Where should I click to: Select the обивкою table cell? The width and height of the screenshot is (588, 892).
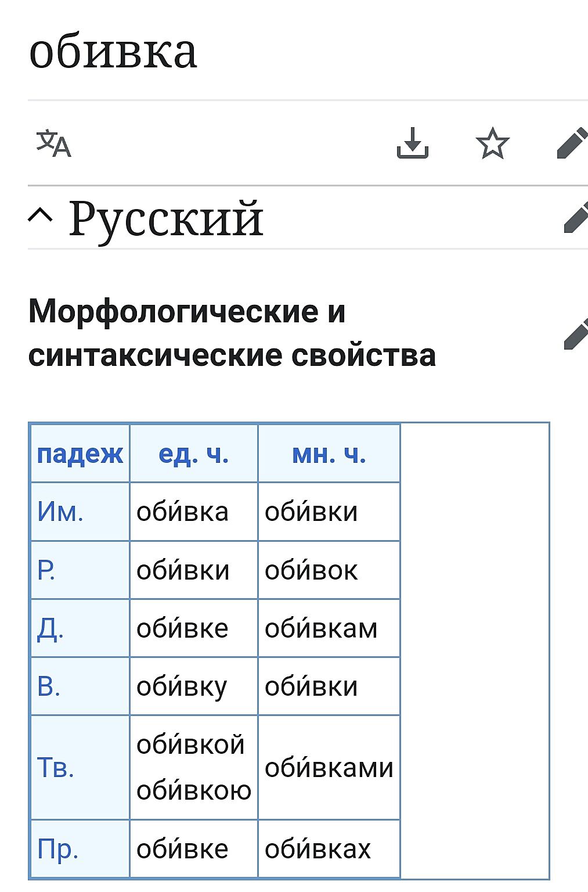(193, 790)
